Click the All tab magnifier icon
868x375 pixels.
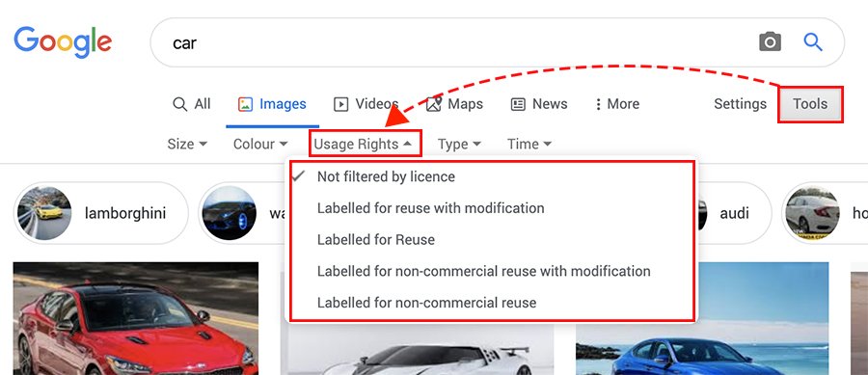click(x=180, y=104)
